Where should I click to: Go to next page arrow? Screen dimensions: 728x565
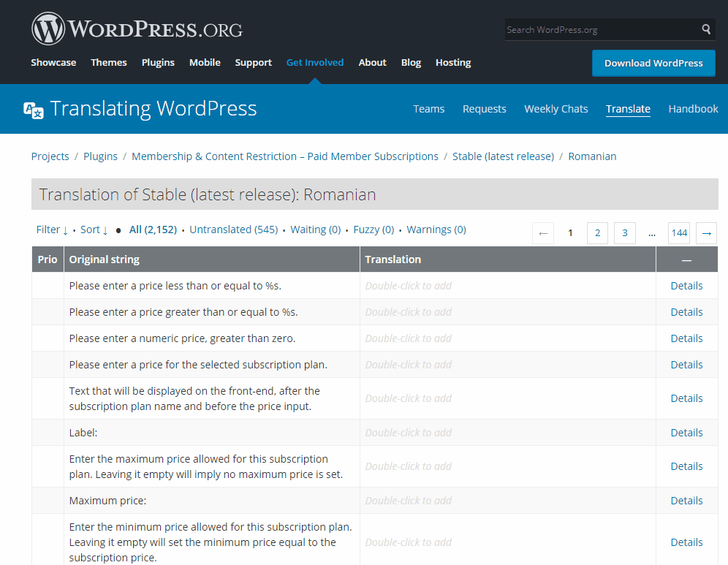tap(707, 233)
